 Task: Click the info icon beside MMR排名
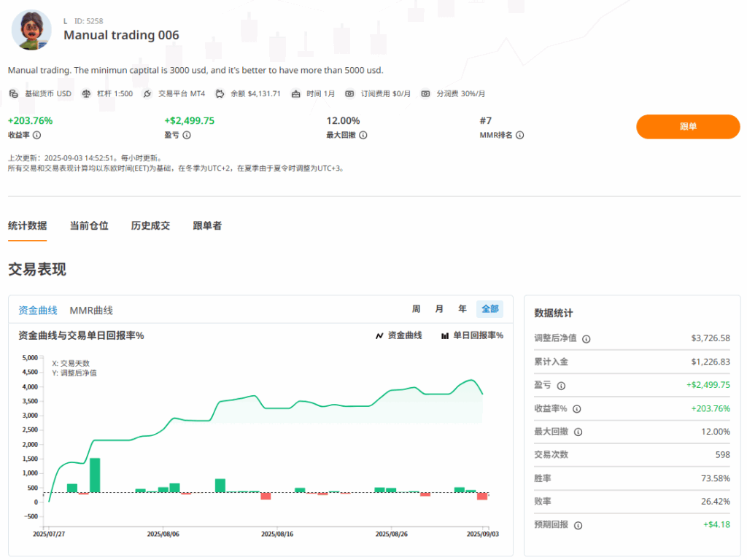520,135
